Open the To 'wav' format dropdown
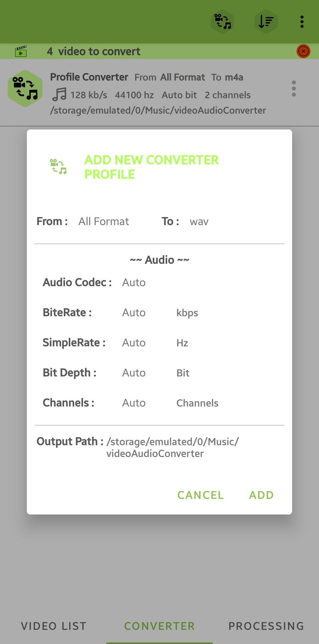This screenshot has height=644, width=319. pyautogui.click(x=199, y=221)
